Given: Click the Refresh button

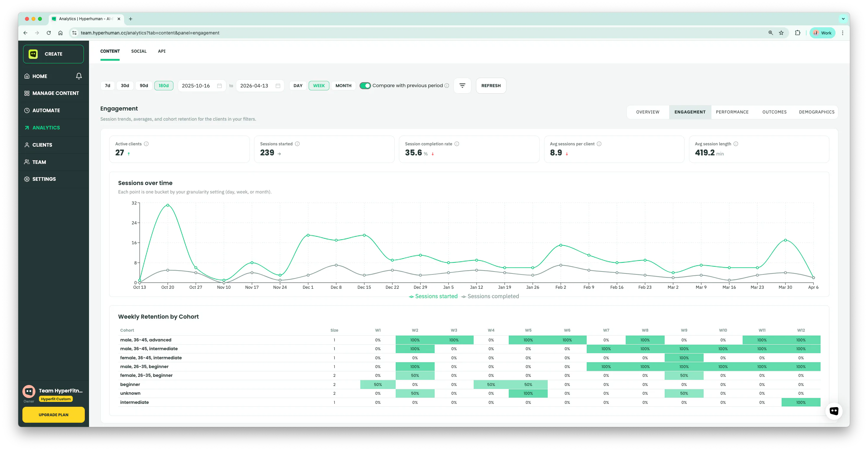Looking at the screenshot, I should (491, 86).
